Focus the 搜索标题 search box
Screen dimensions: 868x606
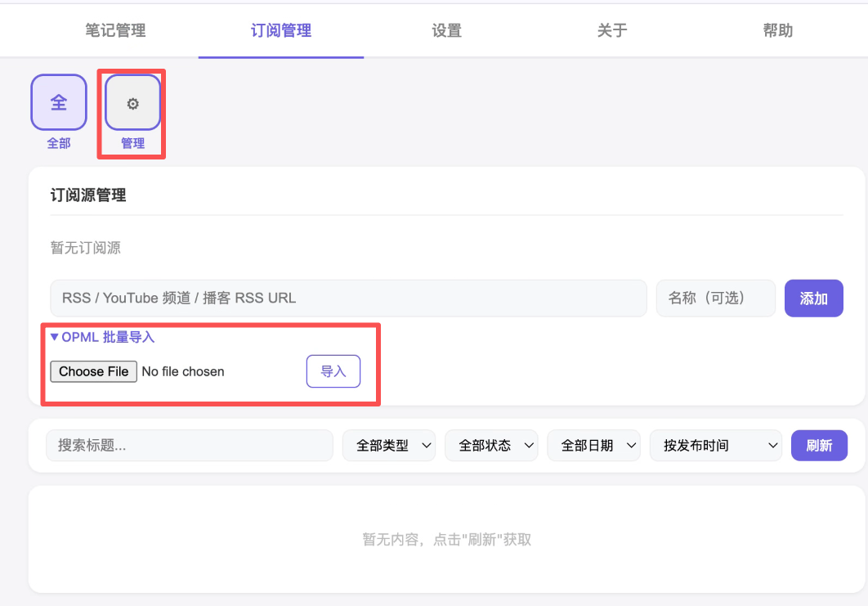coord(189,446)
